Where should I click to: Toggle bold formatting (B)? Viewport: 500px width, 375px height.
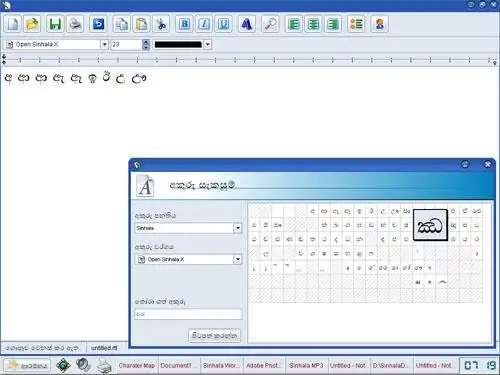pos(184,24)
